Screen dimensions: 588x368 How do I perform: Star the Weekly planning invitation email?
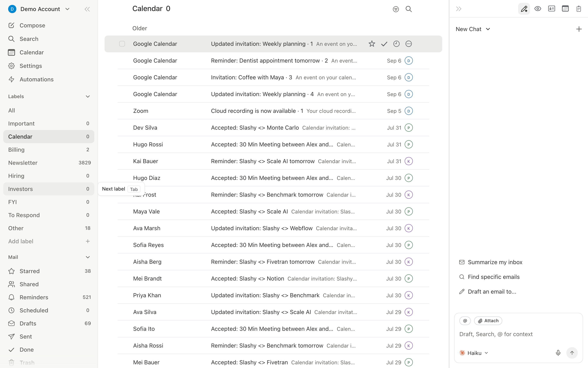372,44
